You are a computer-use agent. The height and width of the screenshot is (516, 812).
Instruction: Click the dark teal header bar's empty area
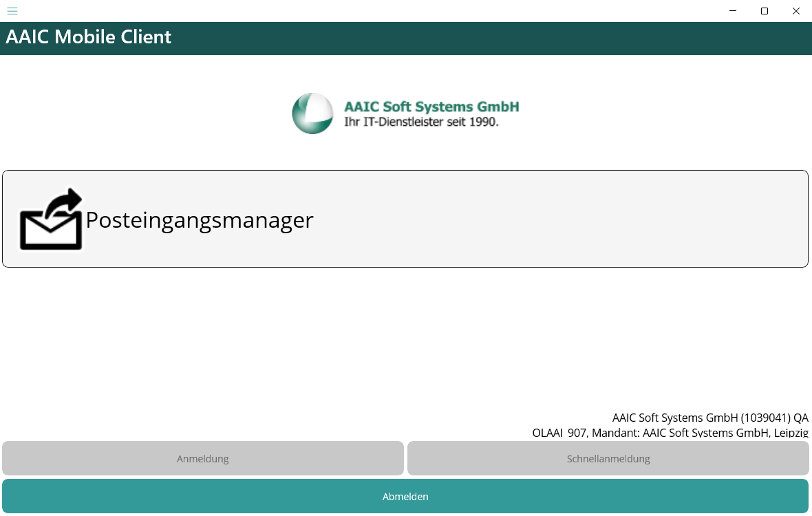[482, 39]
